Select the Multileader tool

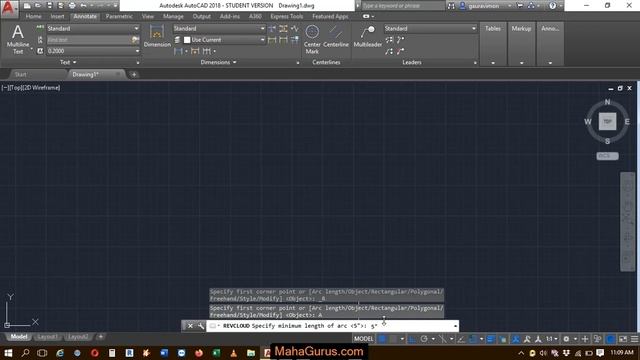pyautogui.click(x=368, y=36)
